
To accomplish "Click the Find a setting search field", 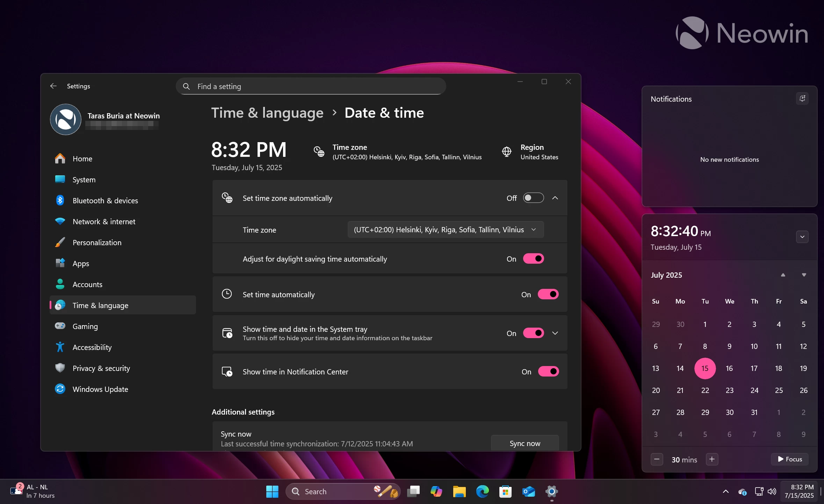I will point(311,86).
